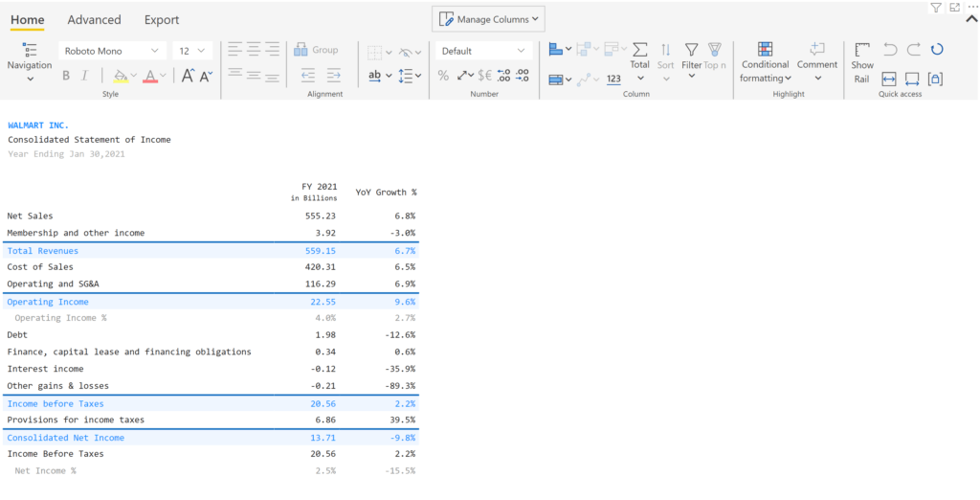Decrease the font size with the small A

point(207,76)
